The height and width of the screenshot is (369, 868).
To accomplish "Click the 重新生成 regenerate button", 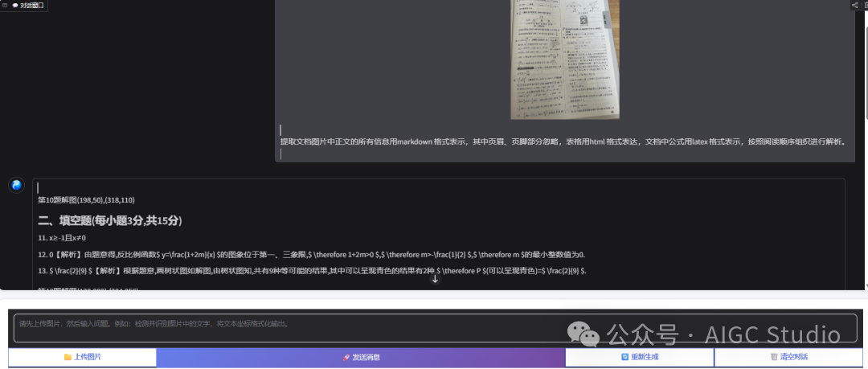I will [x=640, y=358].
